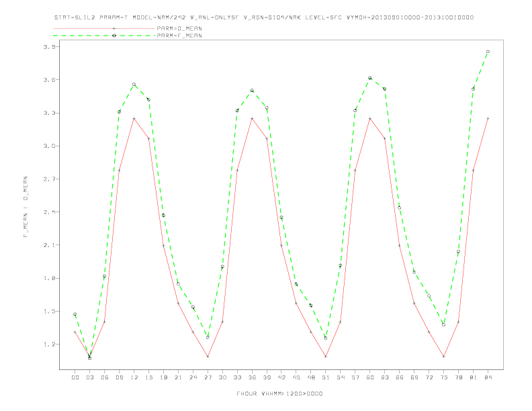The height and width of the screenshot is (411, 532).
Task: Select the red solid legend line sample
Action: tap(104, 28)
